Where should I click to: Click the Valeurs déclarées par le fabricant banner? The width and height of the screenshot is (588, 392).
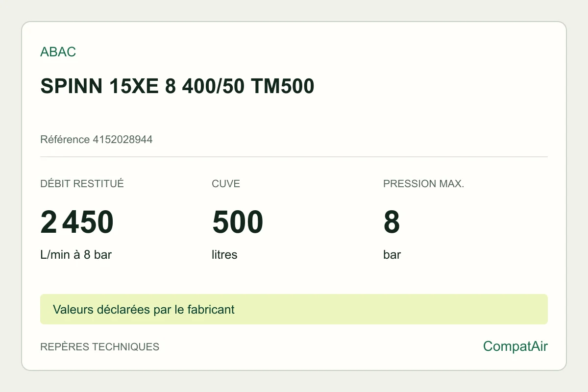point(144,309)
